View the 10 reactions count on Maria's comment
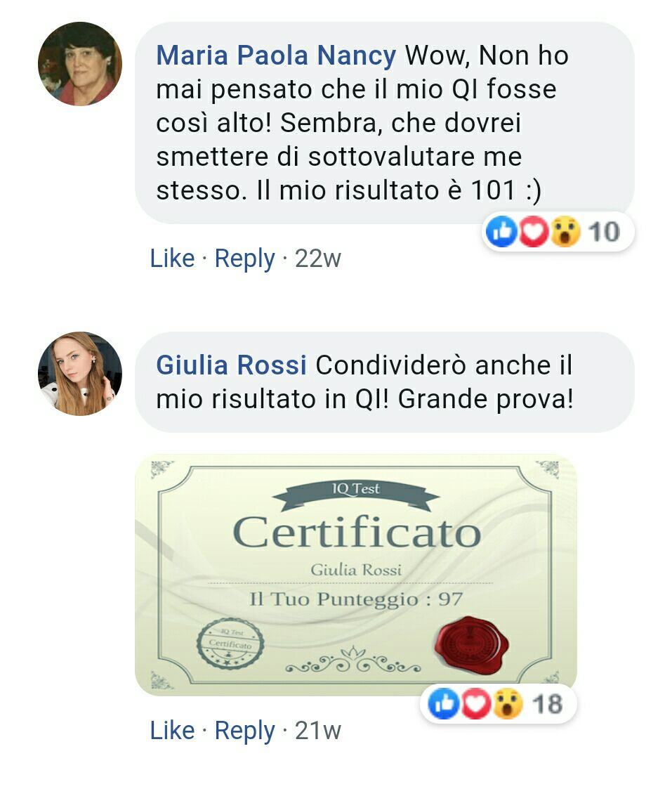 pyautogui.click(x=604, y=232)
